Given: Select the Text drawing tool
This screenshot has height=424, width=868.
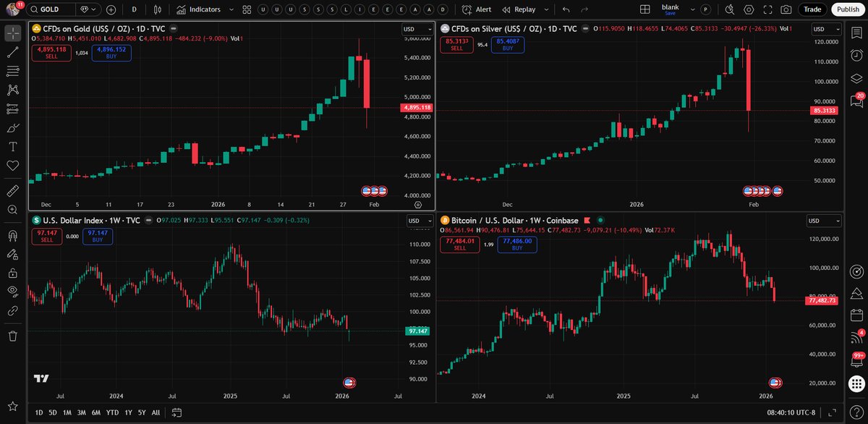Looking at the screenshot, I should [12, 148].
